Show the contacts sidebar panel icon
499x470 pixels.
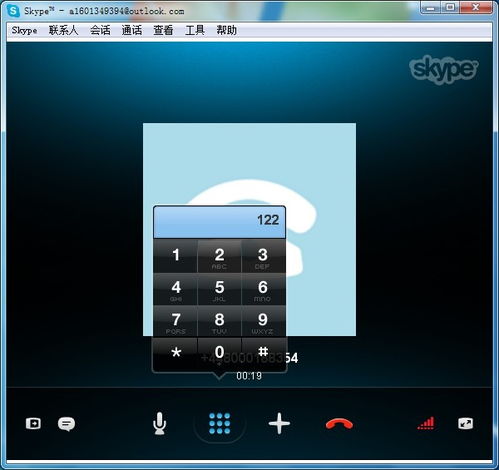(x=33, y=424)
